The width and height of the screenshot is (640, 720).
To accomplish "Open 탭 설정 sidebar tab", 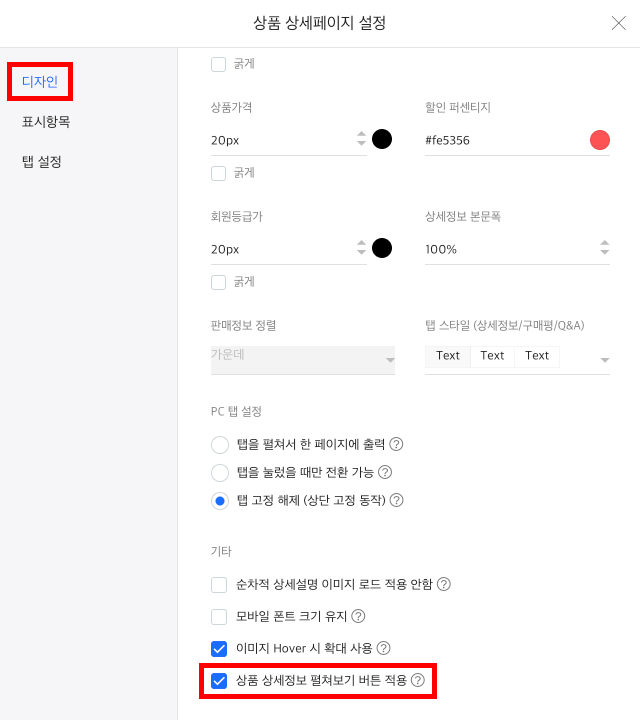I will (42, 162).
